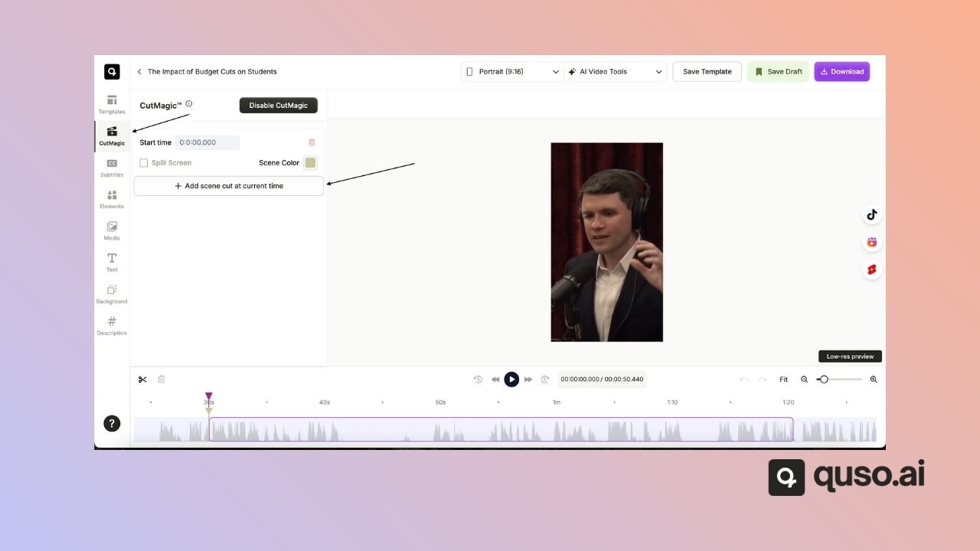This screenshot has width=980, height=551.
Task: Enable the Split Screen checkbox
Action: coord(144,162)
